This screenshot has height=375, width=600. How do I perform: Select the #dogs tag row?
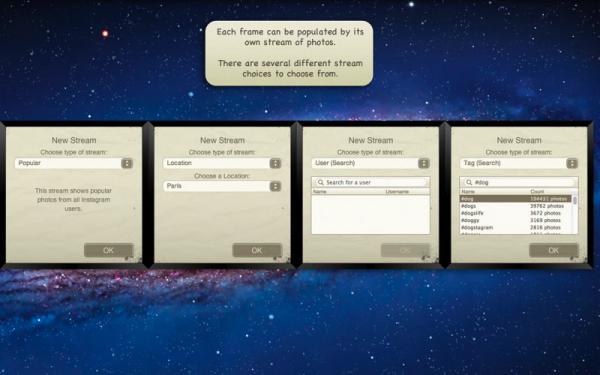(x=515, y=206)
